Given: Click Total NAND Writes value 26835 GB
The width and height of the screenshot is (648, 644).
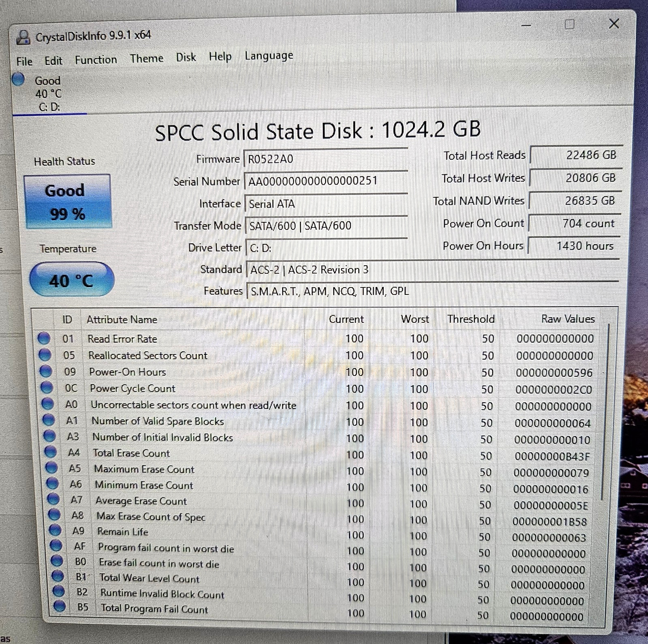Looking at the screenshot, I should [575, 200].
